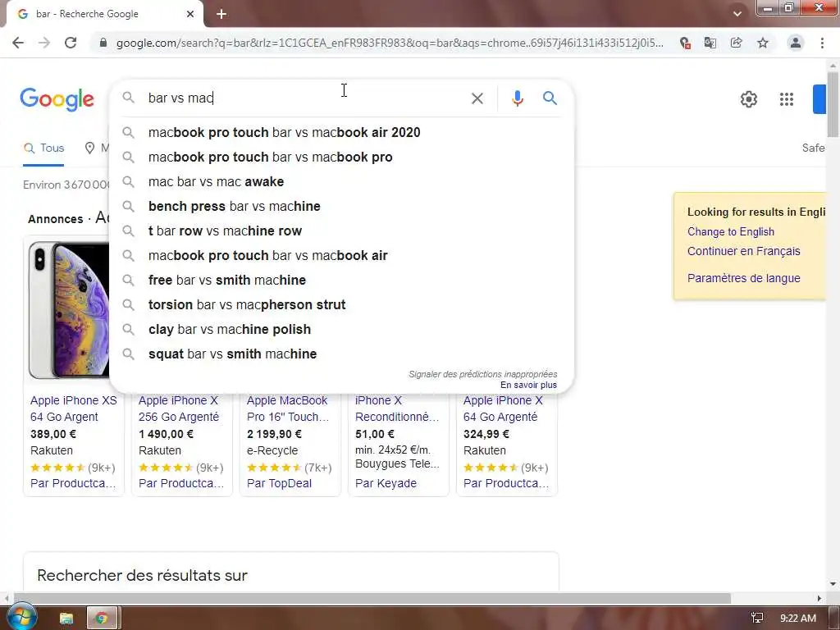Click 'Signaler des prédictions inappropriées'
Viewport: 840px width, 630px height.
(482, 374)
